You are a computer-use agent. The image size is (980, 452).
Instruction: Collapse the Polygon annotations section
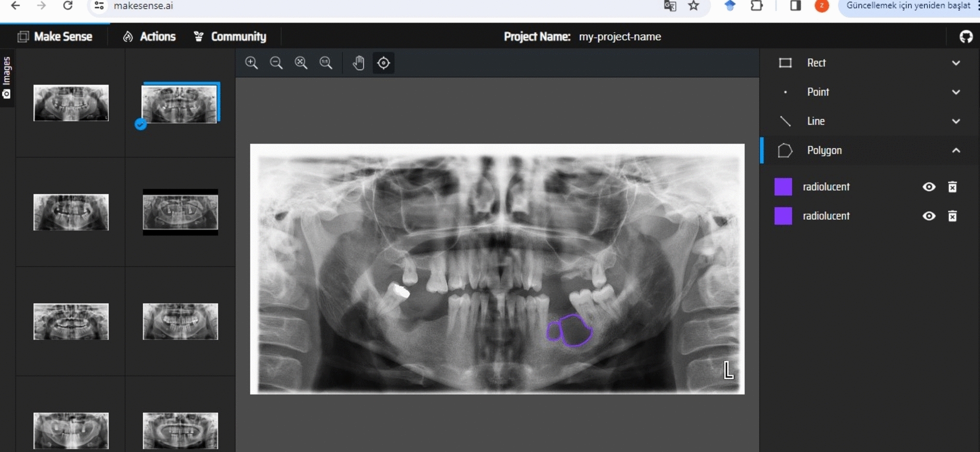[957, 150]
